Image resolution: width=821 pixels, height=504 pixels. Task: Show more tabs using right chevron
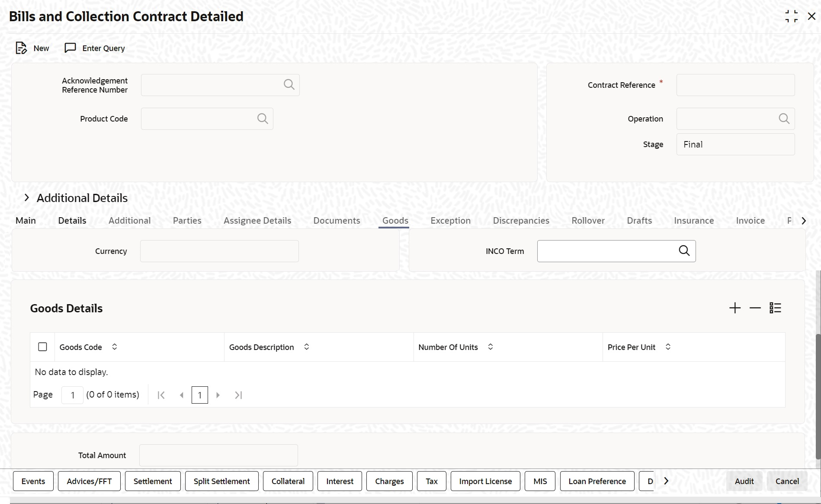(x=804, y=221)
